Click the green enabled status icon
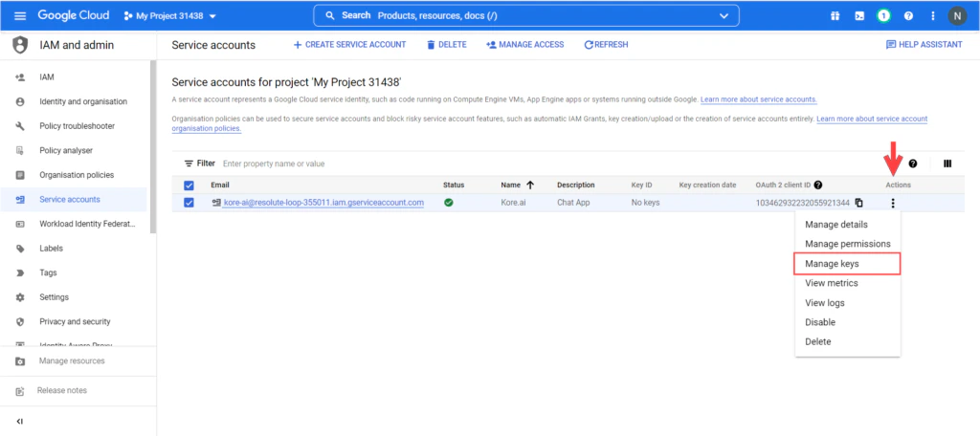The image size is (980, 436). [449, 203]
